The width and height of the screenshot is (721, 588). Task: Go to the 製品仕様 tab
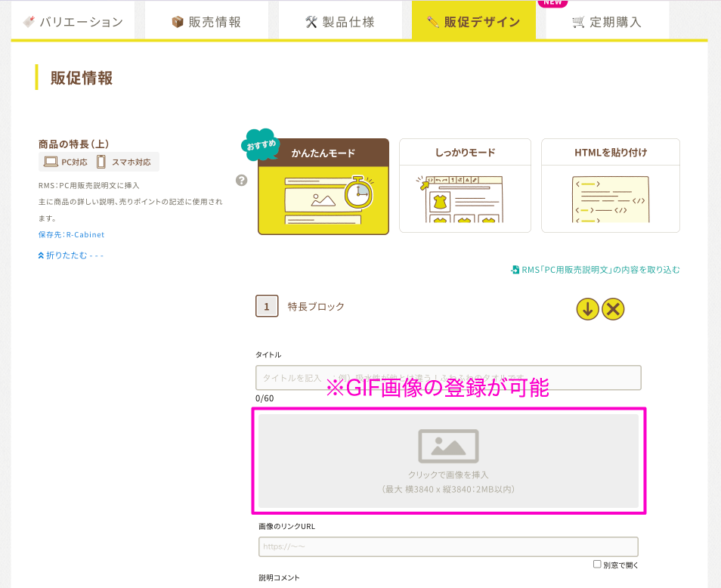(340, 21)
